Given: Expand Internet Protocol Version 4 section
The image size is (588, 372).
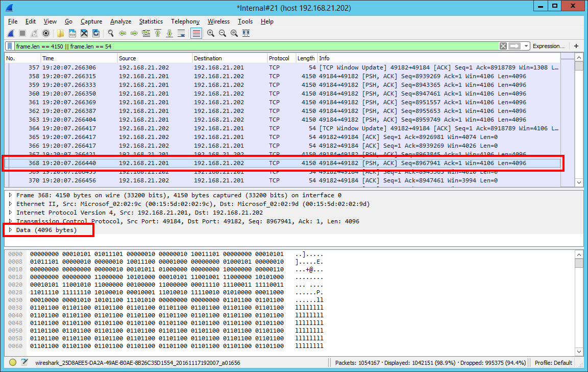Looking at the screenshot, I should click(x=11, y=213).
